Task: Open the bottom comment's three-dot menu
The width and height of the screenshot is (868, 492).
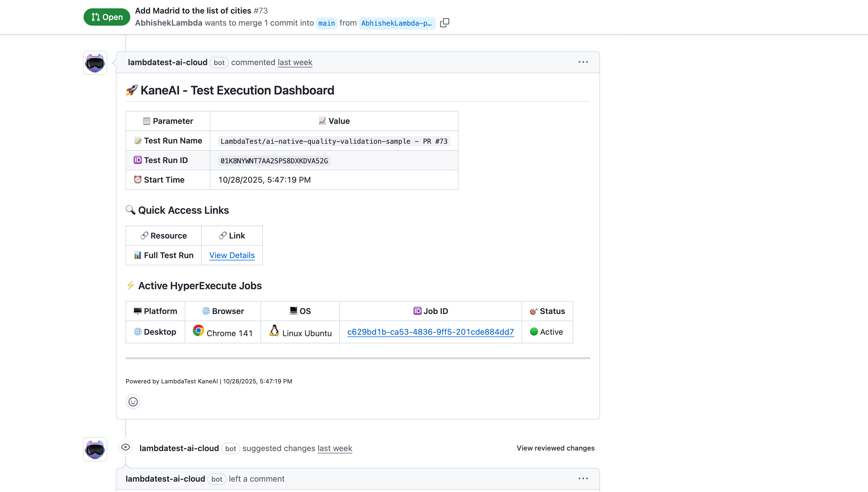Action: (x=583, y=478)
